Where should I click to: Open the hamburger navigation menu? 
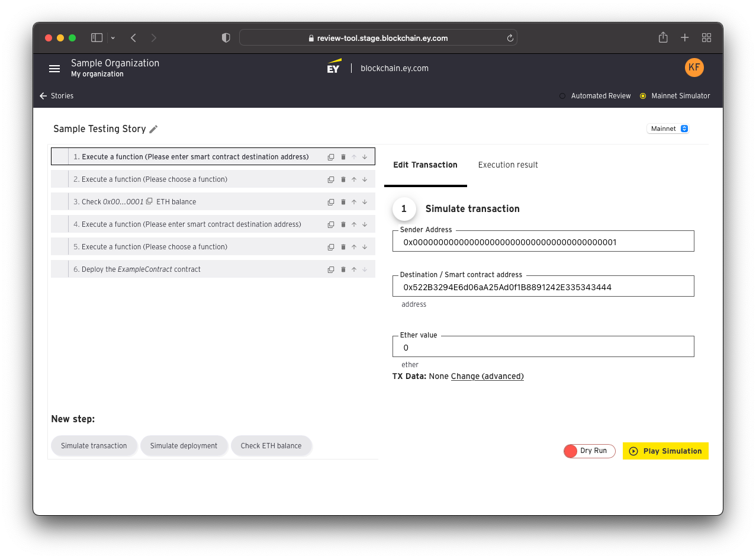pos(54,68)
